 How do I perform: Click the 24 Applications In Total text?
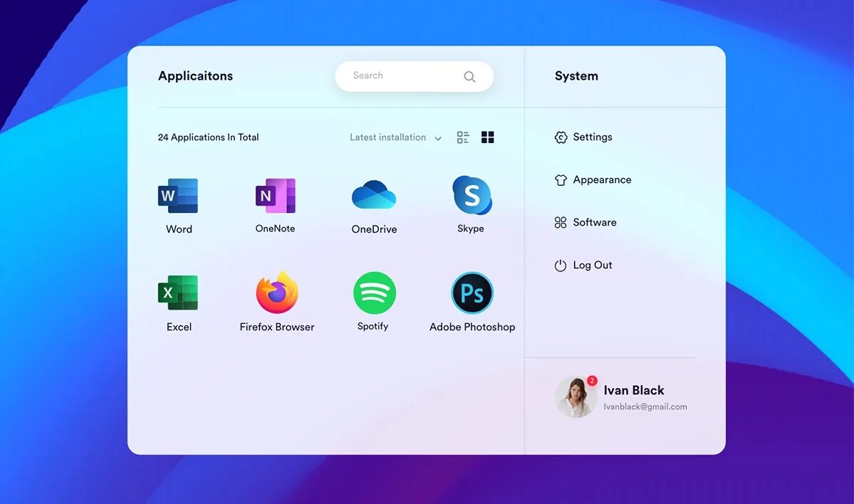click(x=209, y=137)
